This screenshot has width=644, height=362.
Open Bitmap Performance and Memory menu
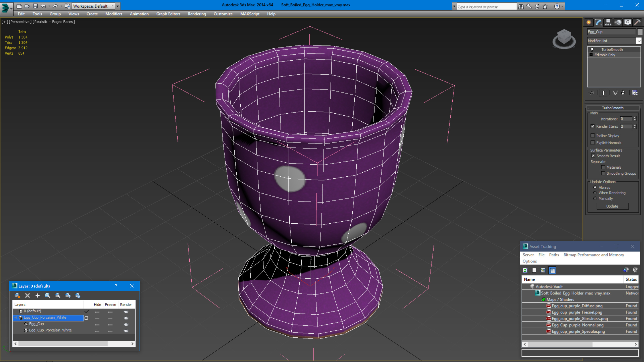click(593, 255)
